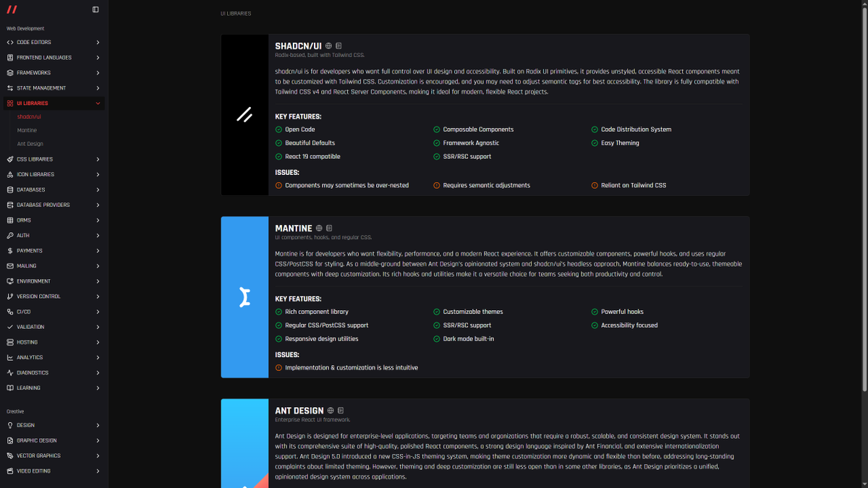
Task: Click 'Code Distribution System' feature text
Action: (636, 129)
